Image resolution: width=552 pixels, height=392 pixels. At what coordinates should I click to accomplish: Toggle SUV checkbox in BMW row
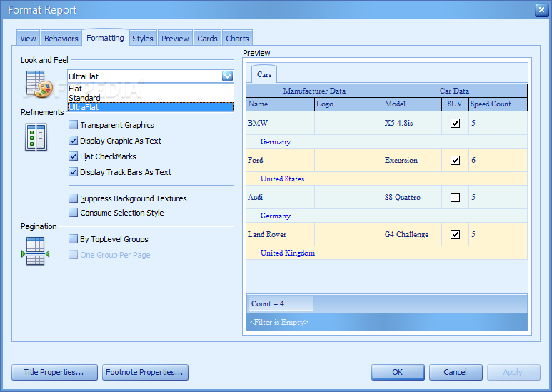click(x=455, y=123)
